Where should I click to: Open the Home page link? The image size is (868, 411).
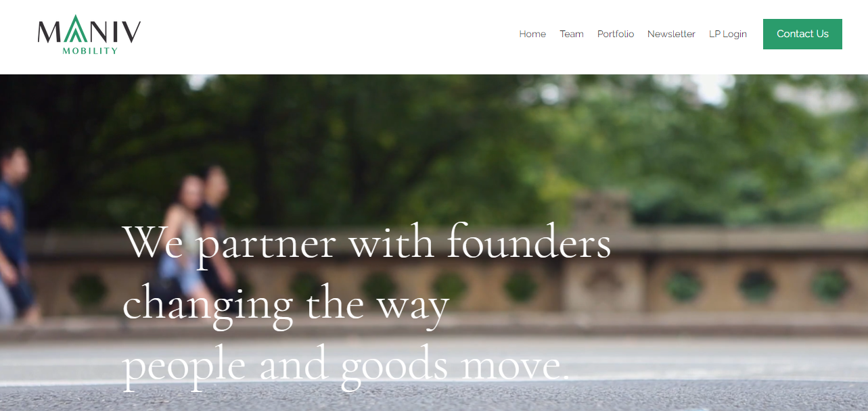(532, 34)
